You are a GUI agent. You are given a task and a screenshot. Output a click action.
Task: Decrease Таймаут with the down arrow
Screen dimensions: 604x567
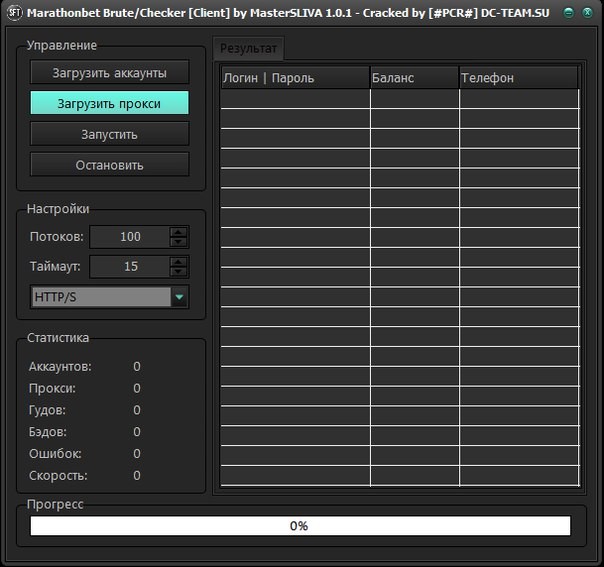tap(178, 272)
